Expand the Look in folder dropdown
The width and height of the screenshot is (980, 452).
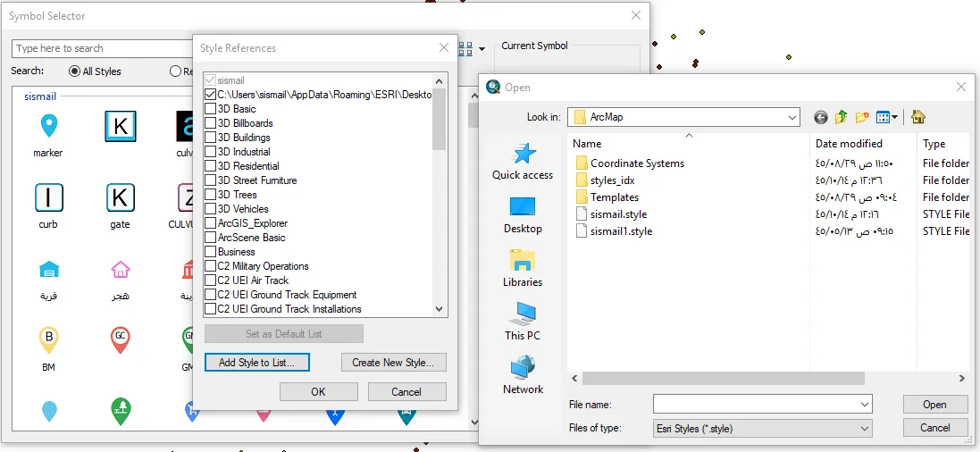(792, 117)
